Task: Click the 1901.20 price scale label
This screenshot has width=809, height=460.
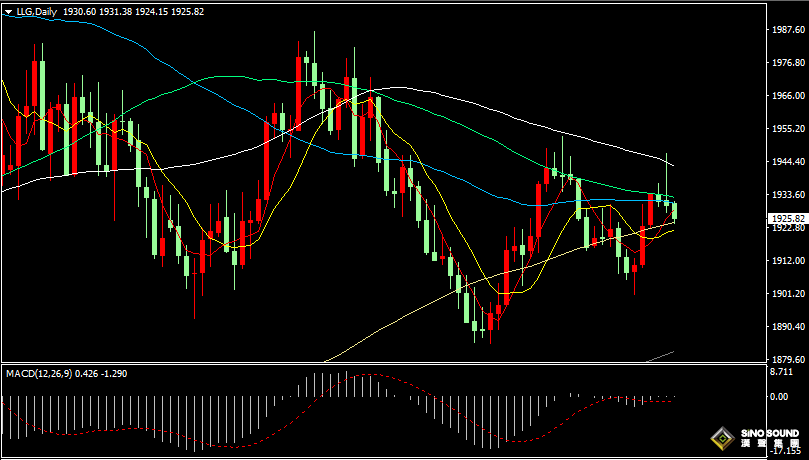Action: click(x=788, y=294)
